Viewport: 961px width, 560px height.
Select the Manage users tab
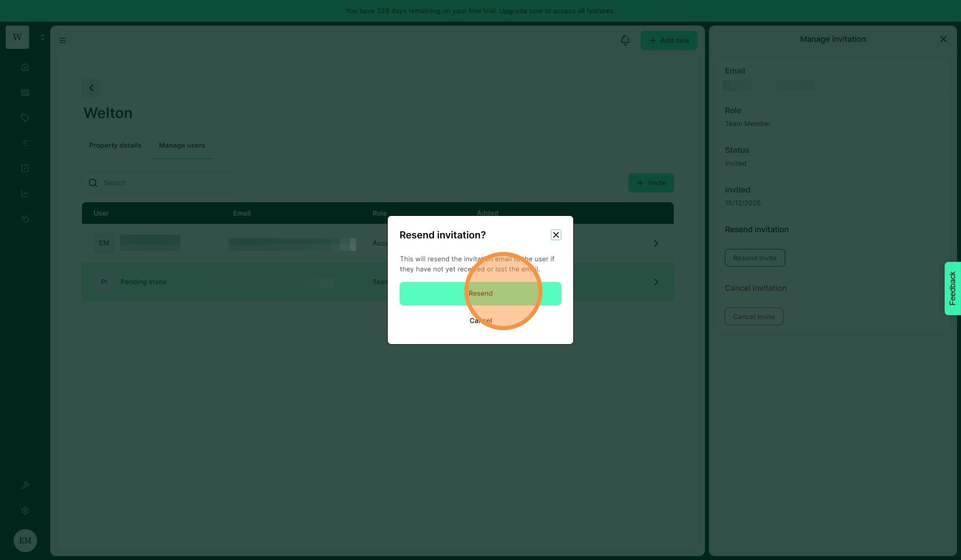(x=182, y=145)
